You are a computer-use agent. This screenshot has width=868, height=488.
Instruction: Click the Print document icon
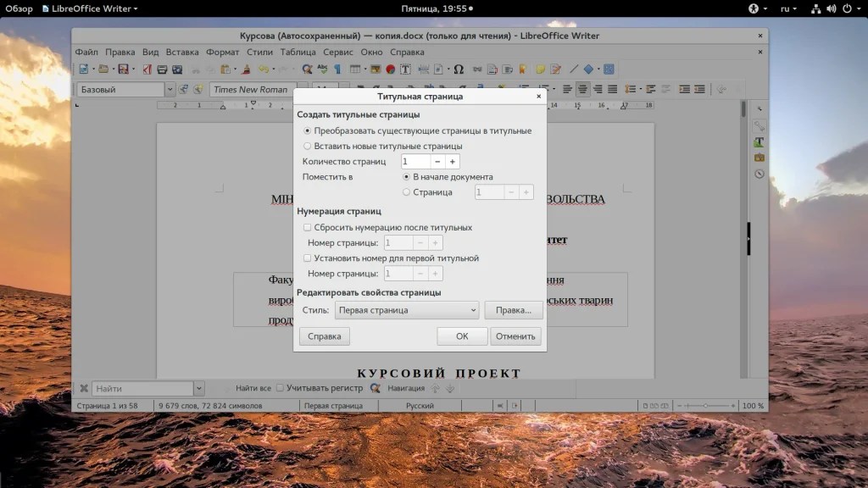(162, 69)
